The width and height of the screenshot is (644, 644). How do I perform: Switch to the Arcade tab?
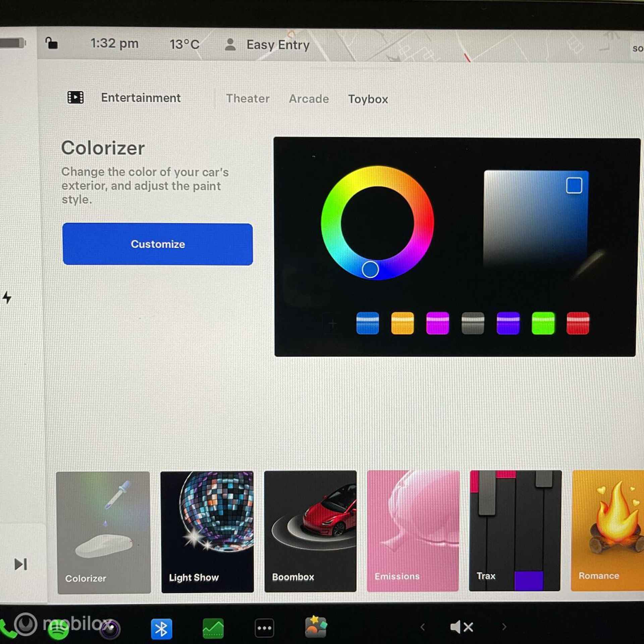308,99
